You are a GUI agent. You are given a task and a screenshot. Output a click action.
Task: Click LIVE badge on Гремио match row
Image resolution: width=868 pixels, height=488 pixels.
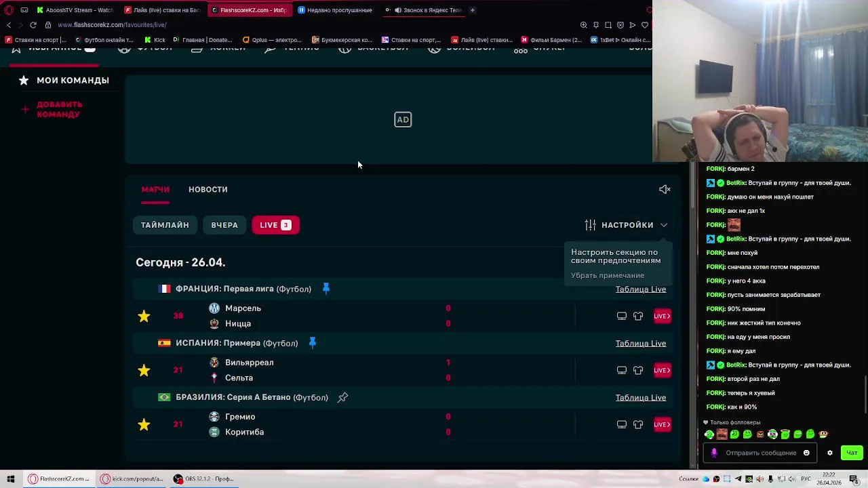(662, 424)
